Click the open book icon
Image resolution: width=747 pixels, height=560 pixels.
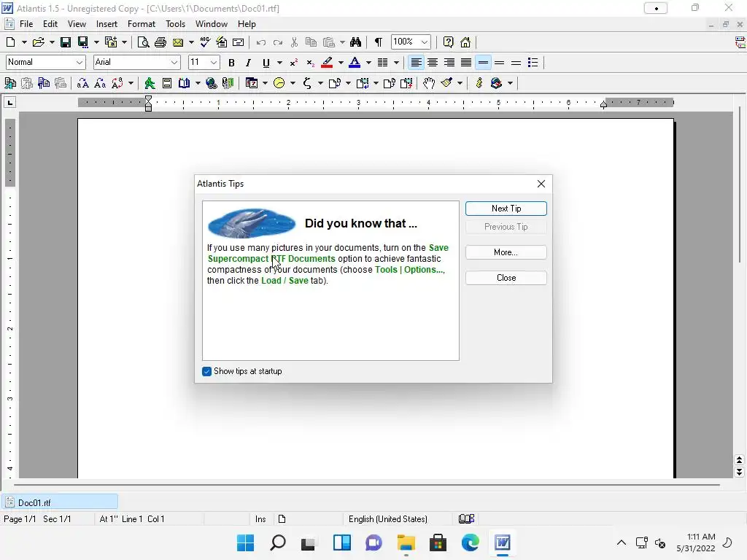coord(184,83)
